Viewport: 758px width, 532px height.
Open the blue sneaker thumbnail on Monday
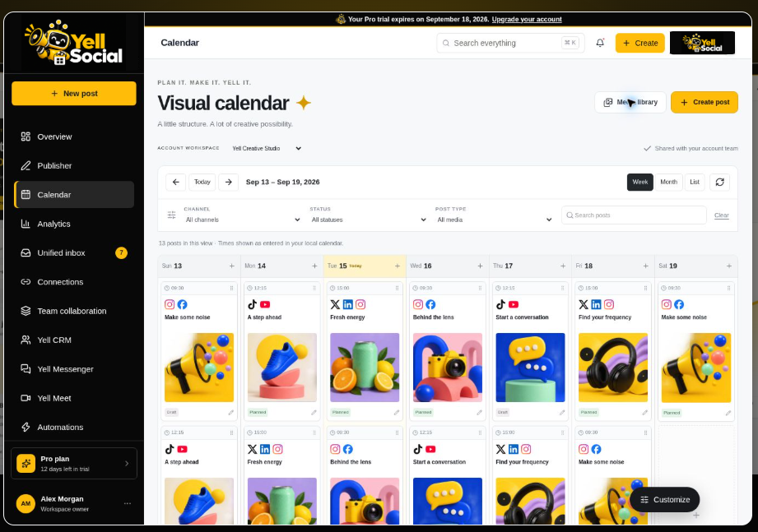coord(282,368)
